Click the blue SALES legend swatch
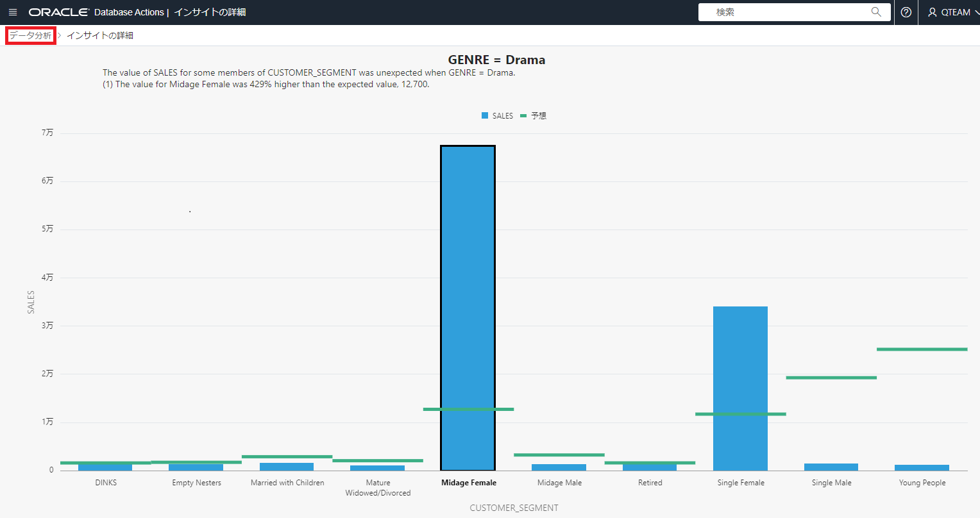The width and height of the screenshot is (980, 518). [485, 116]
